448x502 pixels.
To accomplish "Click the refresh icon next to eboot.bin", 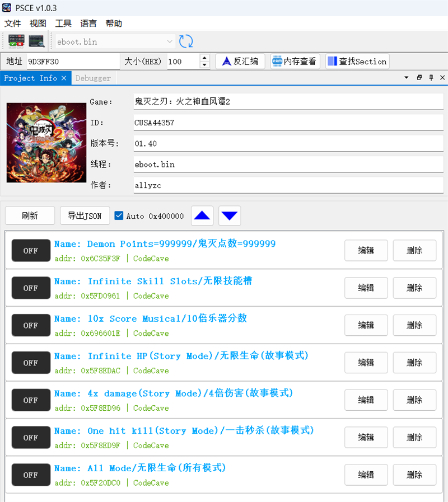I will pos(186,41).
